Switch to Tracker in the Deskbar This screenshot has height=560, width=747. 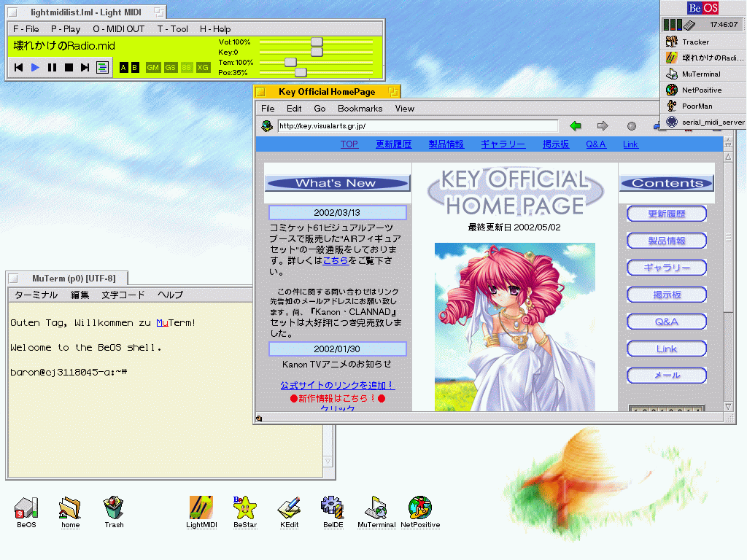click(704, 42)
